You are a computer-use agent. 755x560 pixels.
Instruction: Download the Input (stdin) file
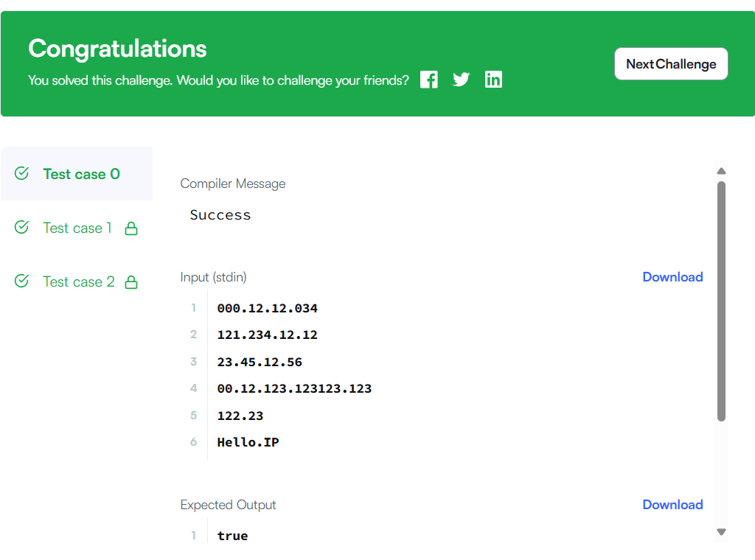pos(672,277)
